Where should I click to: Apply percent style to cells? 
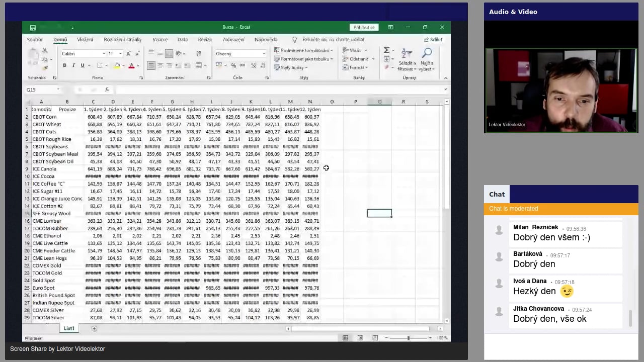pos(233,65)
